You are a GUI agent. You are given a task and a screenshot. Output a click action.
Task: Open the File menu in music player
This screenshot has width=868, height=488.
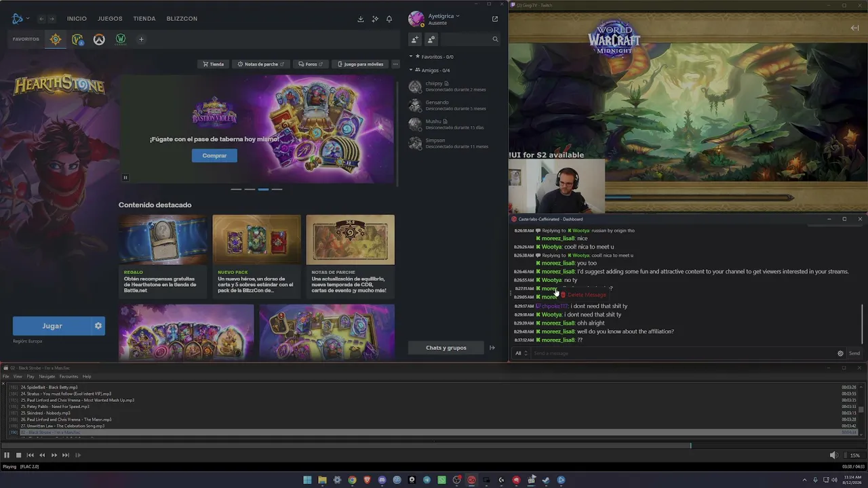(x=6, y=376)
